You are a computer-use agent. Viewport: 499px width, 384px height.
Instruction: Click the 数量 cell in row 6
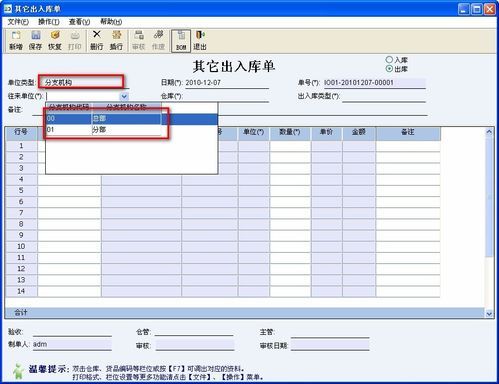coord(290,202)
